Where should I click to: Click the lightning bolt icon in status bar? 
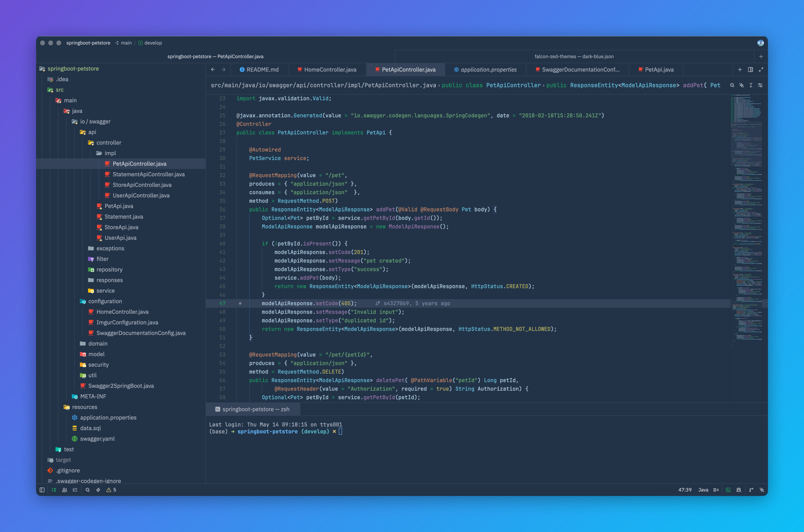click(x=98, y=490)
